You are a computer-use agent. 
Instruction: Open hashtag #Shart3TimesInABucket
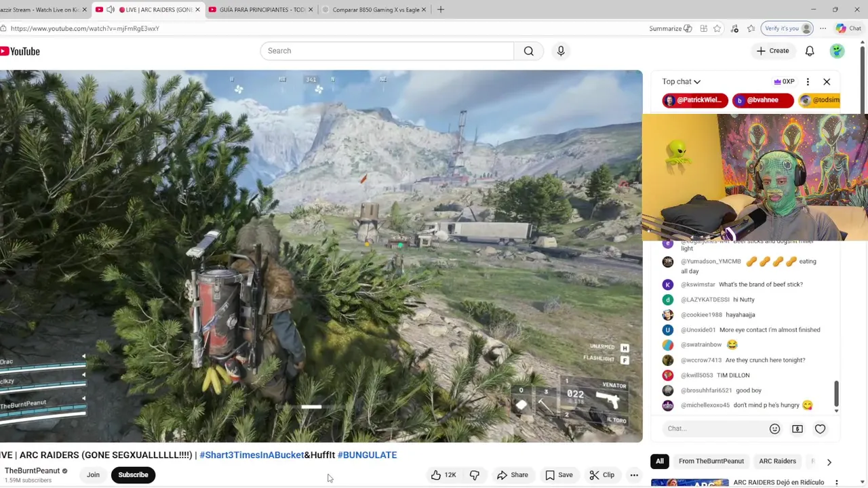tap(252, 455)
